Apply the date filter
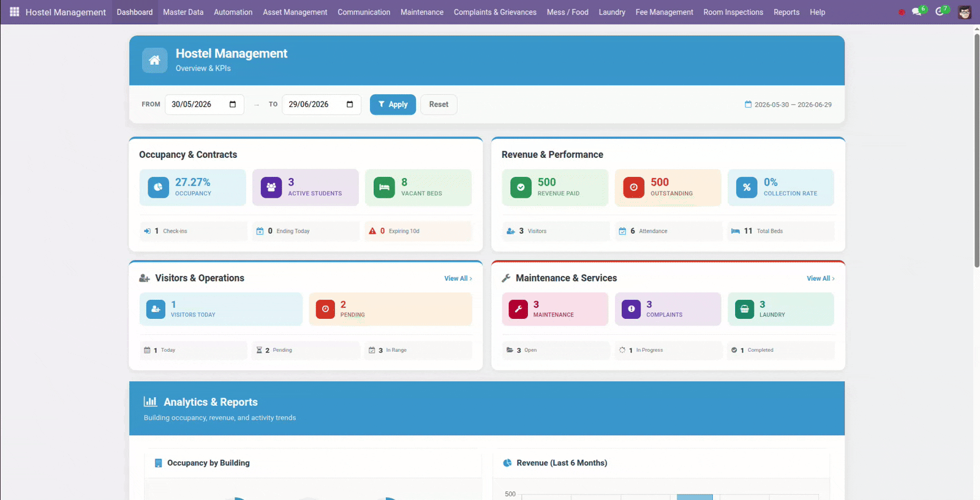Image resolution: width=980 pixels, height=500 pixels. pyautogui.click(x=393, y=105)
